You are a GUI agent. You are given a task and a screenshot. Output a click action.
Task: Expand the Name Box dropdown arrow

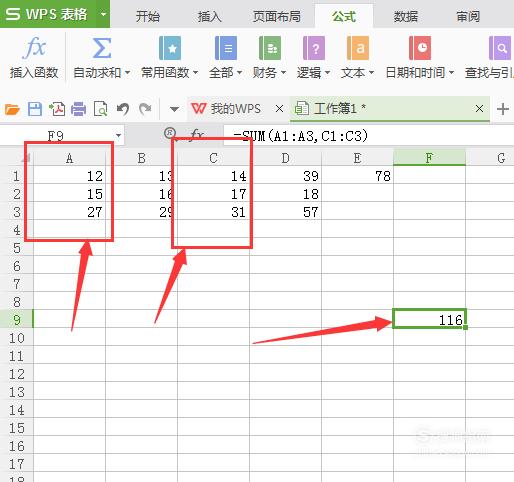point(118,136)
